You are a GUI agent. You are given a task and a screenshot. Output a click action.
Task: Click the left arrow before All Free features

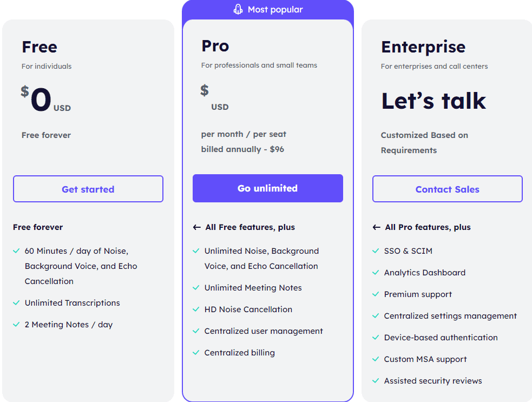click(197, 227)
